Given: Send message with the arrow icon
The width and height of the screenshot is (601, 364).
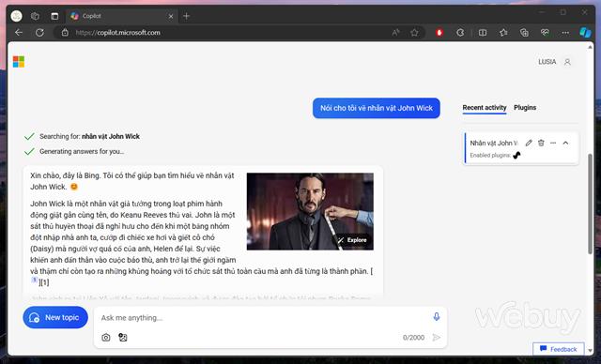Looking at the screenshot, I should coord(436,337).
